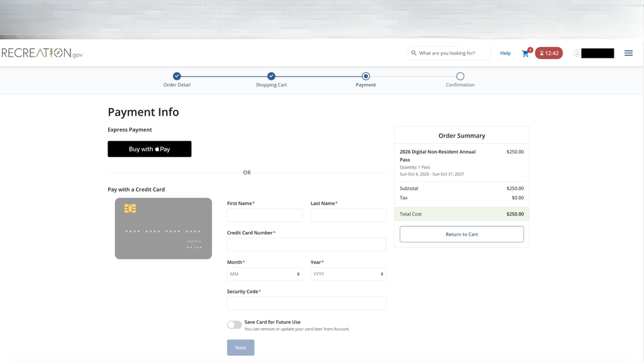Click the search magnifier icon
This screenshot has height=362, width=644.
pyautogui.click(x=414, y=53)
